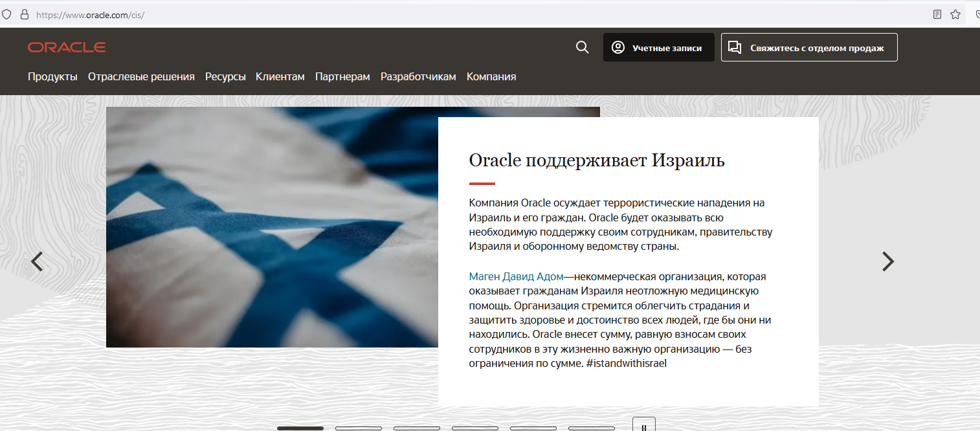Bookmark this page with the star icon

coord(955,14)
